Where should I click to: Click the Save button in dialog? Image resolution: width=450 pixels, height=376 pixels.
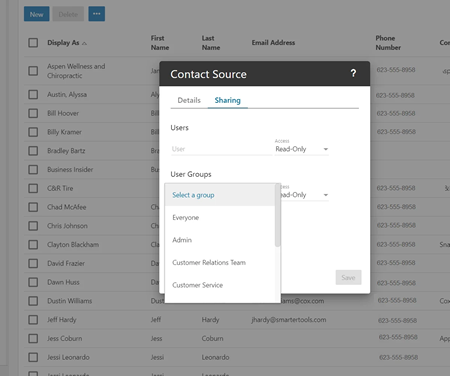pyautogui.click(x=348, y=277)
